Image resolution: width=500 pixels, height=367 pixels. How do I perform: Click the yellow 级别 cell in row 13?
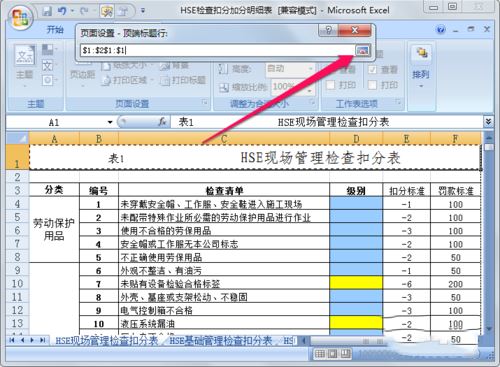click(356, 323)
